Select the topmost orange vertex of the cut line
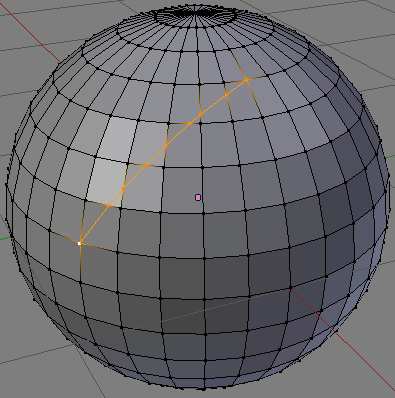The image size is (395, 398). pos(247,79)
